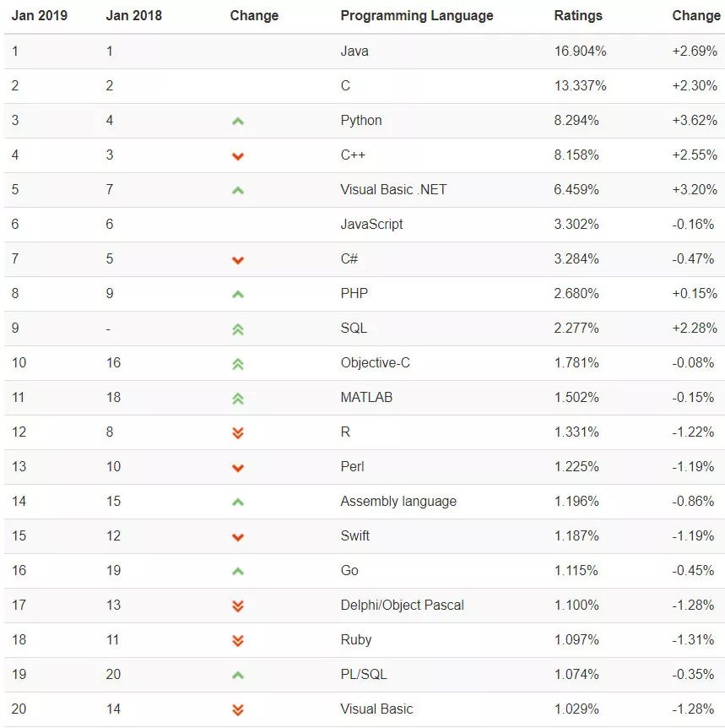Viewport: 725px width, 728px height.
Task: Click the Programming Language column header
Action: (x=417, y=15)
